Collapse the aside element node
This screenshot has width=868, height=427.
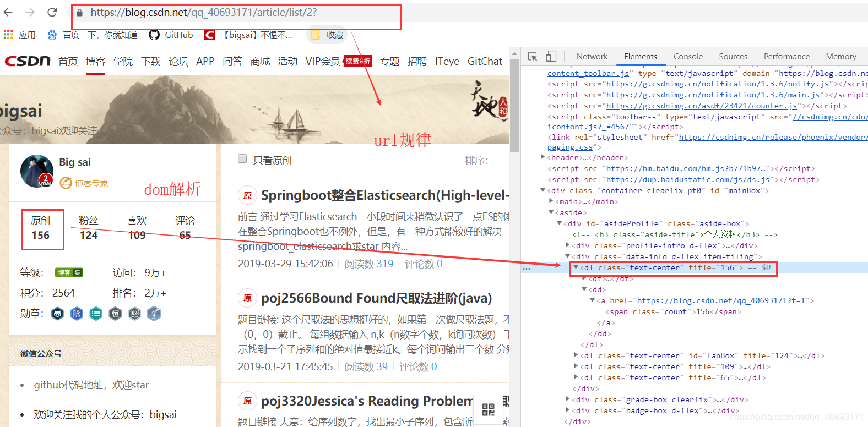coord(551,212)
